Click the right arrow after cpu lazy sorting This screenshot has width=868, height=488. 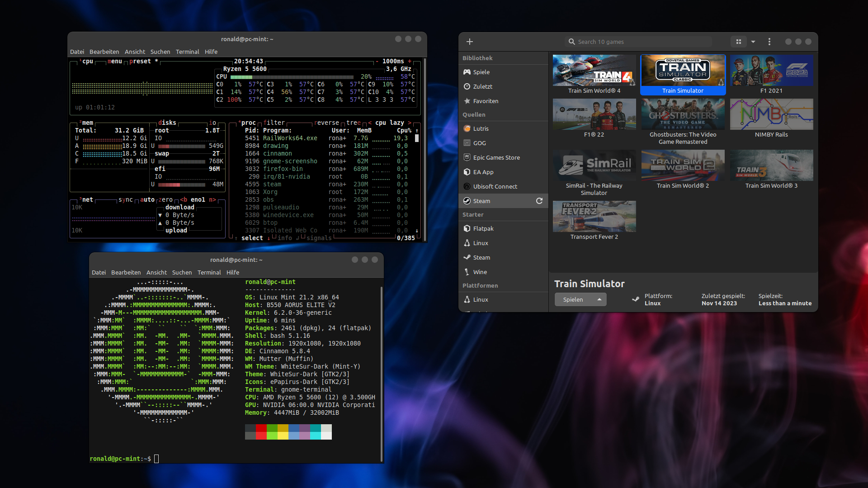pos(410,123)
